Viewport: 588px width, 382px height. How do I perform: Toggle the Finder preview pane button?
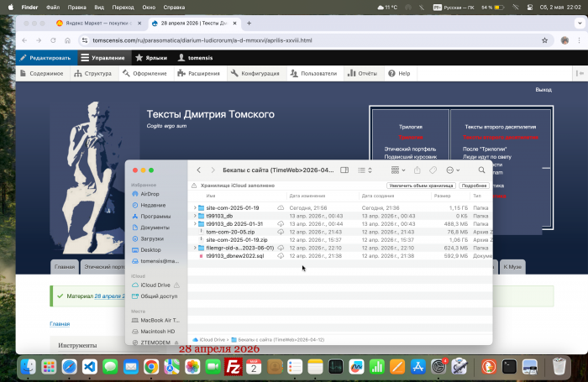pos(344,170)
